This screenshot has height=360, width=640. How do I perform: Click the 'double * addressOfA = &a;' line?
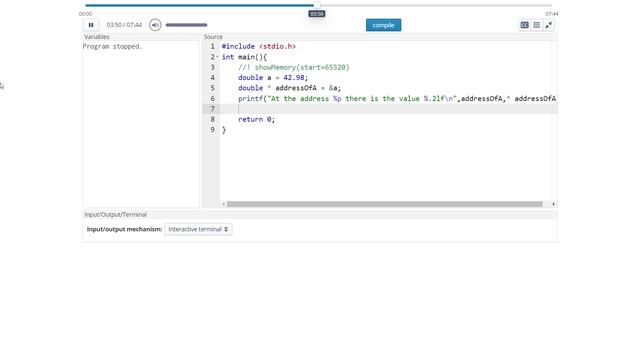(289, 88)
